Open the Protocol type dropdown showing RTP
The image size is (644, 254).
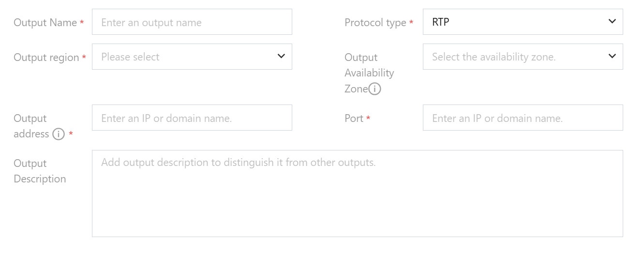pyautogui.click(x=523, y=22)
